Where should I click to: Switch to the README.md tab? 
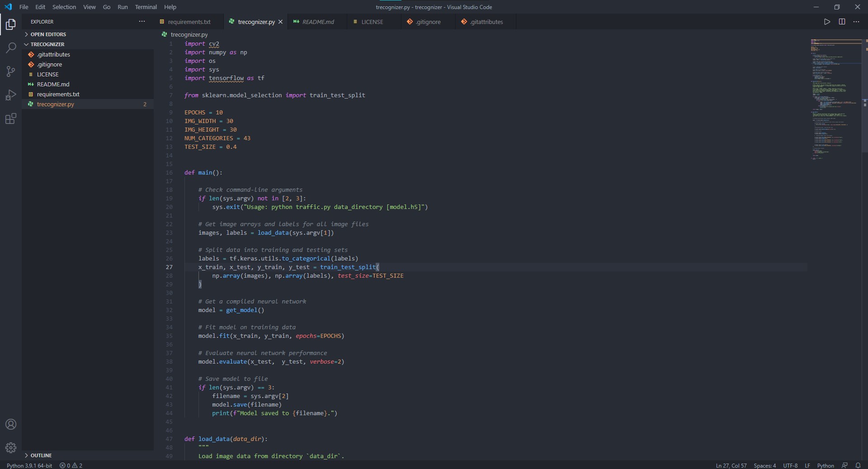[318, 22]
